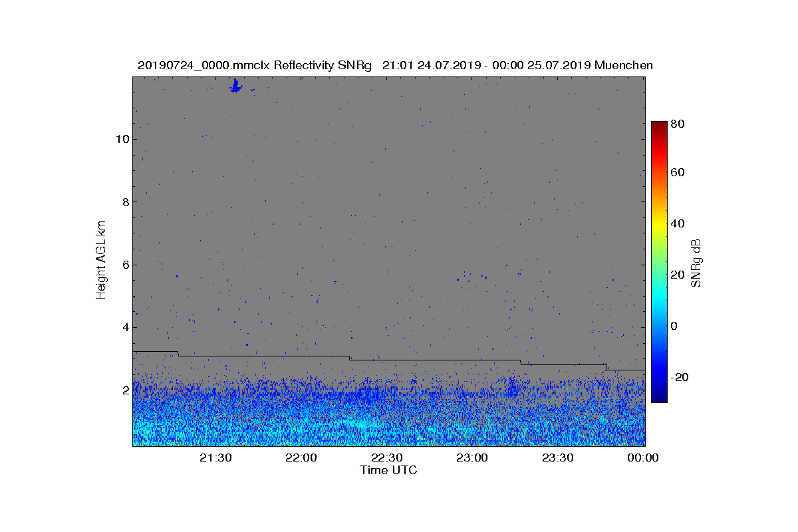
Task: Click the 22:30 time tick label
Action: coord(387,458)
